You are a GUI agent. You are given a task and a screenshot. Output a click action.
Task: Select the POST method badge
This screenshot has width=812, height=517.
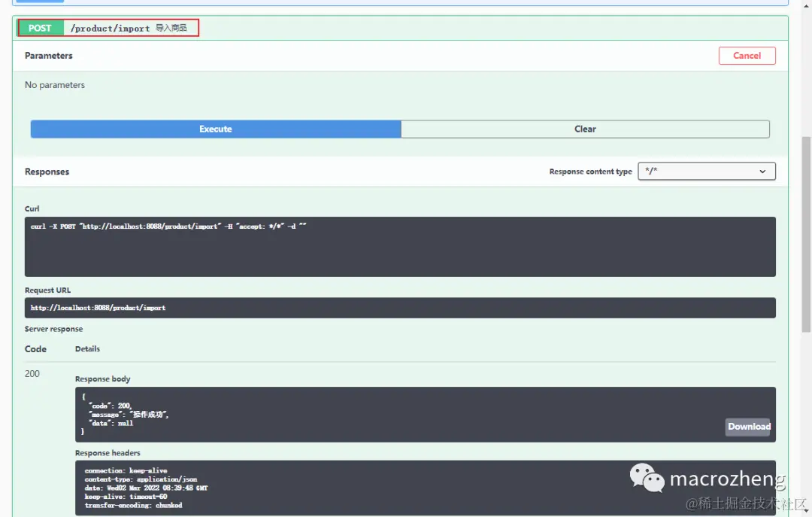click(x=40, y=27)
